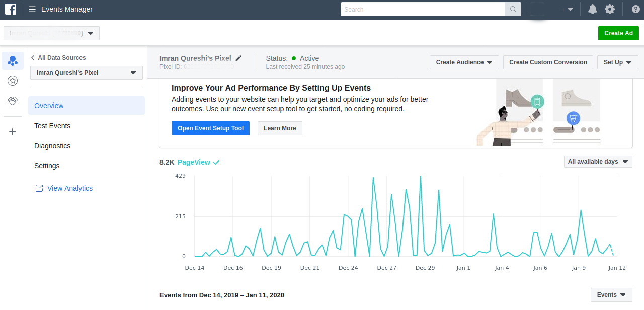Open the Create Audience dropdown
The width and height of the screenshot is (644, 310).
coord(464,62)
